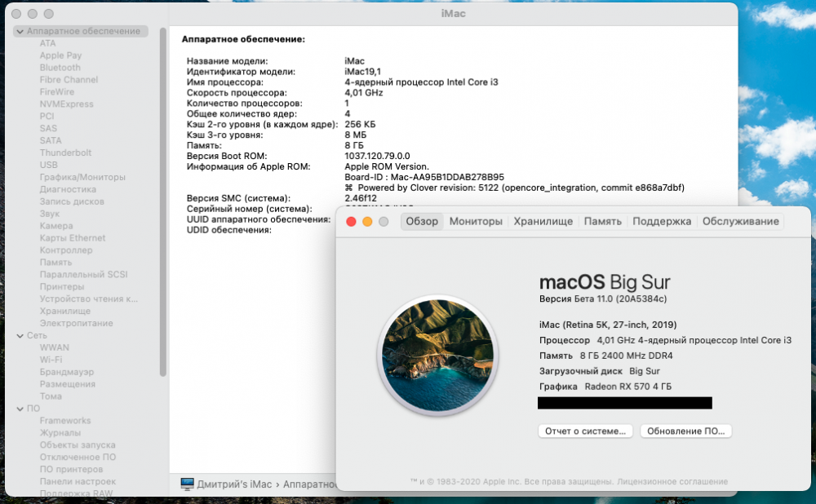The width and height of the screenshot is (816, 504).
Task: Click the processor speed value 4,01 GHz
Action: coord(364,93)
